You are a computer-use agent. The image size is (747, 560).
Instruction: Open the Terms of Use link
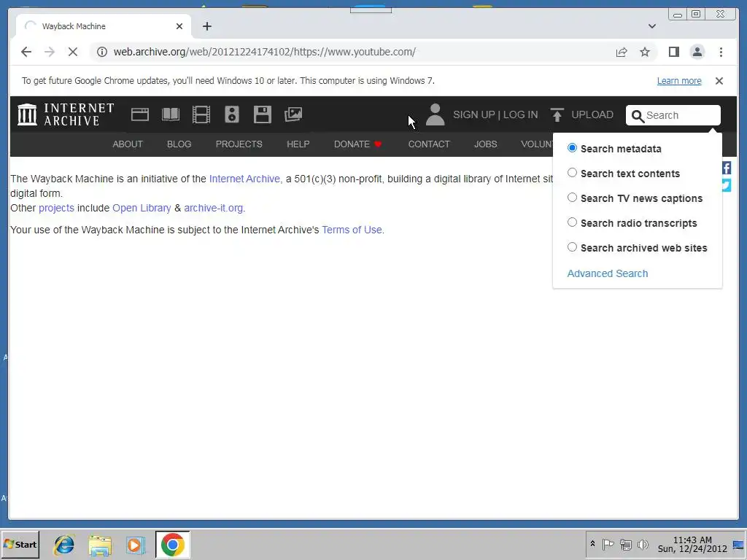(x=352, y=230)
